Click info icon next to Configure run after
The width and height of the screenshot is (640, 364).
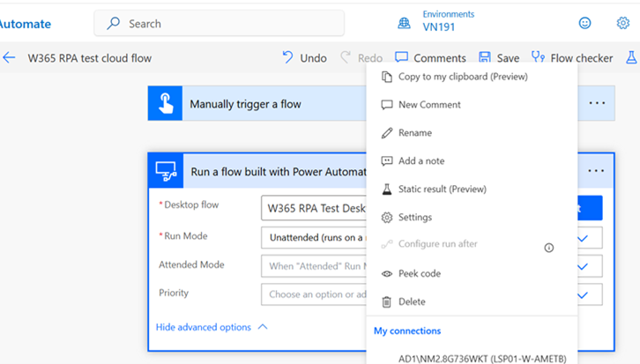(548, 248)
